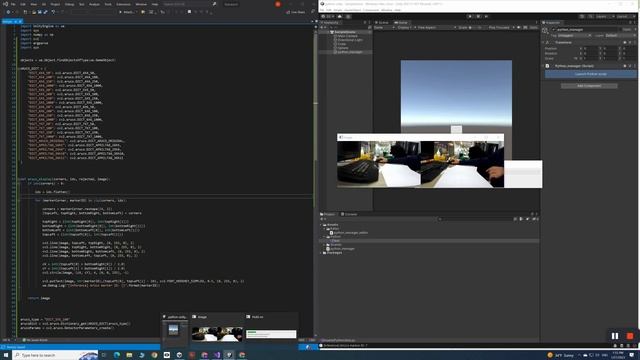The width and height of the screenshot is (640, 360).
Task: Select Directional Light in the Hierarchy
Action: (350, 40)
